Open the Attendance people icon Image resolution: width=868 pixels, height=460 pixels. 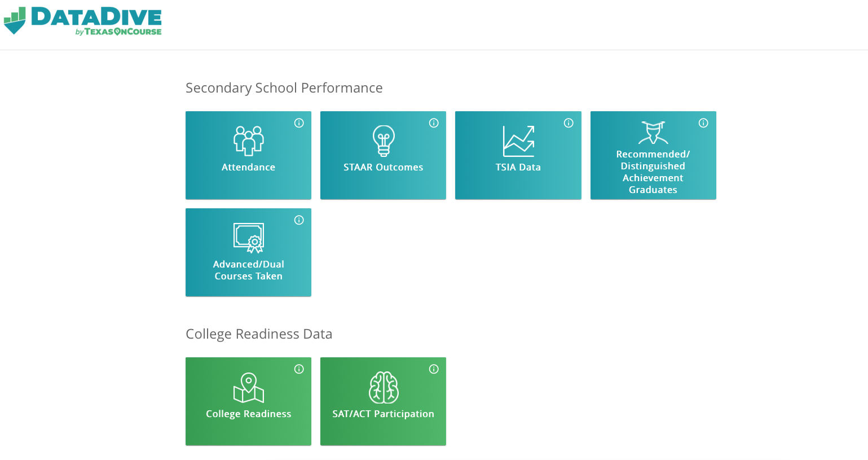249,141
